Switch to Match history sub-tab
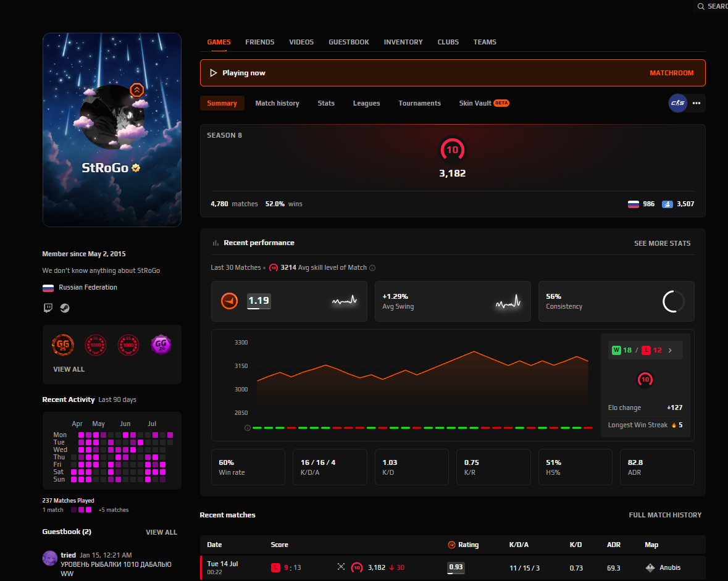Image resolution: width=728 pixels, height=581 pixels. [x=277, y=103]
